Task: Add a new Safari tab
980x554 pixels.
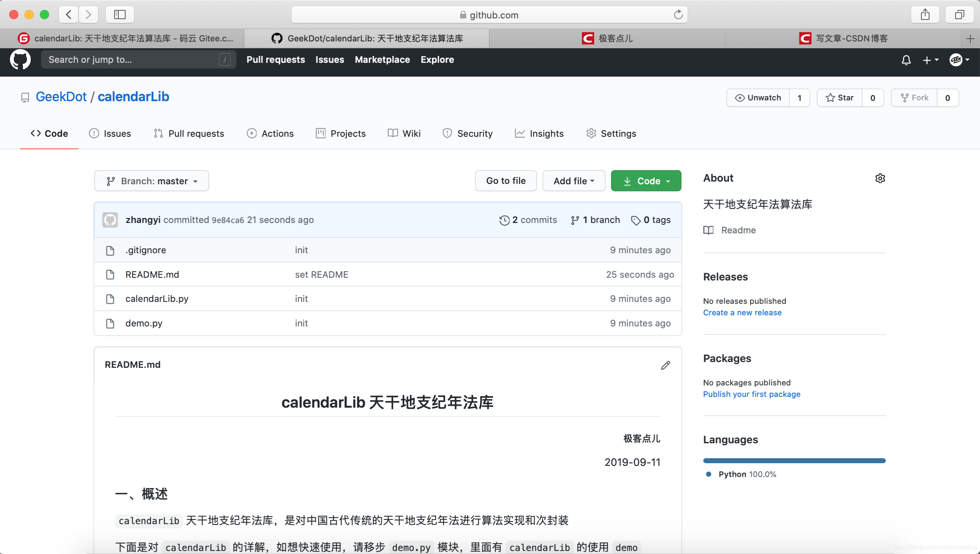Action: 970,38
